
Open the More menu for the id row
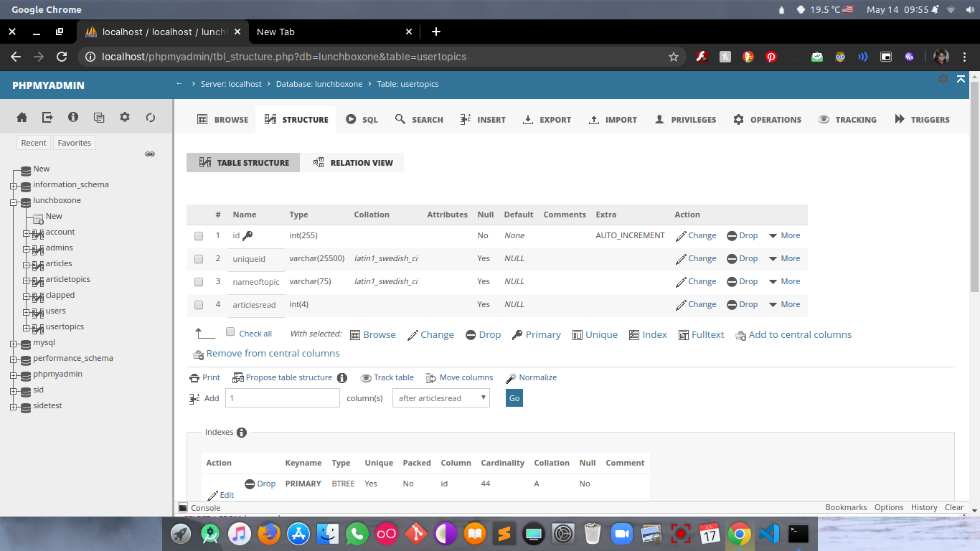784,235
